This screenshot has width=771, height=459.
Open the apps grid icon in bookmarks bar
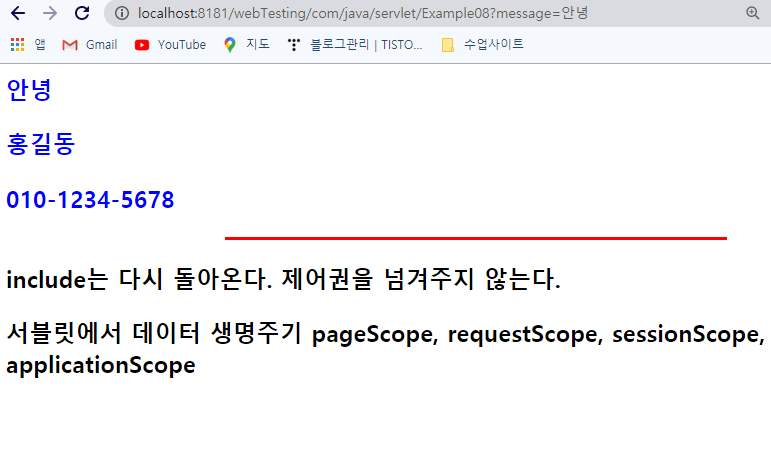17,45
